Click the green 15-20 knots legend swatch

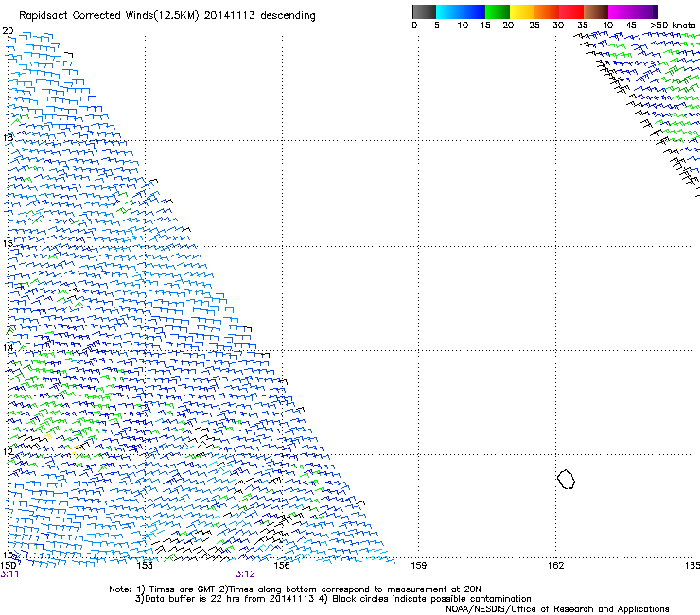[x=498, y=11]
